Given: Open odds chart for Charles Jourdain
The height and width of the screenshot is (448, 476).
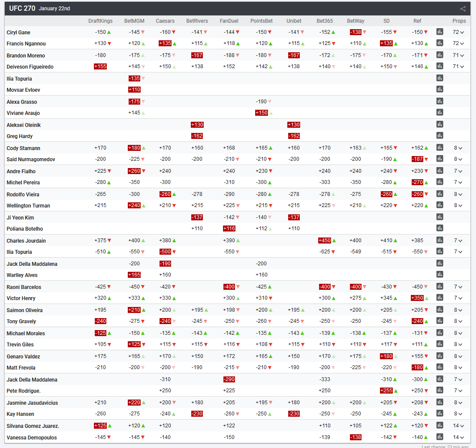Looking at the screenshot, I should pos(440,240).
